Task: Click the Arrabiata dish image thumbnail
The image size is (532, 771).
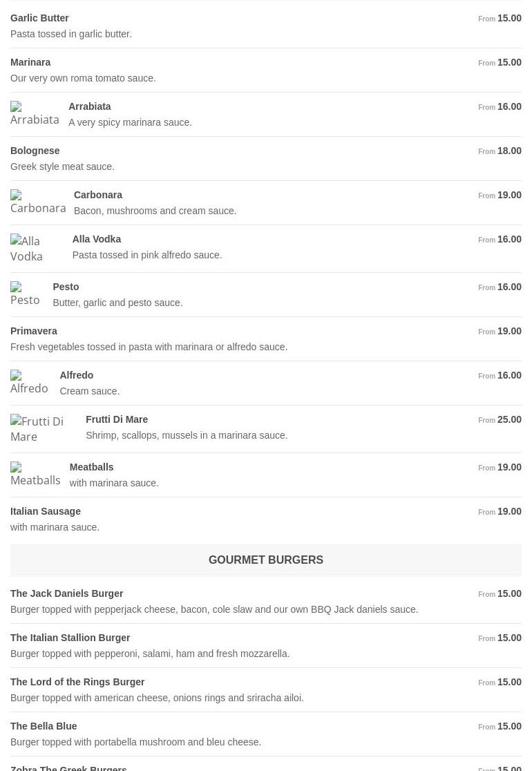Action: coord(35,114)
